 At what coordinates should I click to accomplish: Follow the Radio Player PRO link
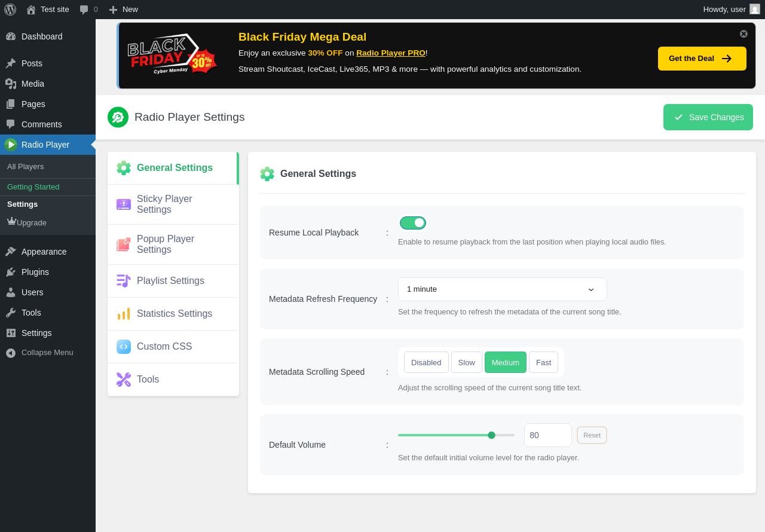(391, 53)
